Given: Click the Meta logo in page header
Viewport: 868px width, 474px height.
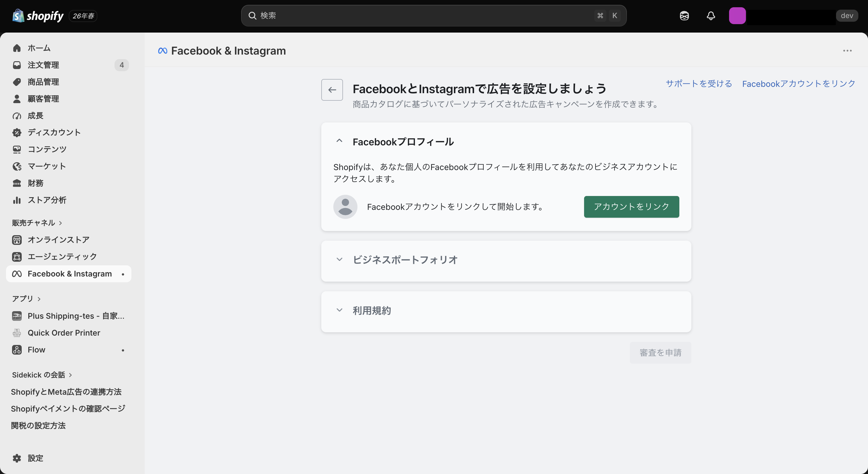Looking at the screenshot, I should pyautogui.click(x=163, y=51).
